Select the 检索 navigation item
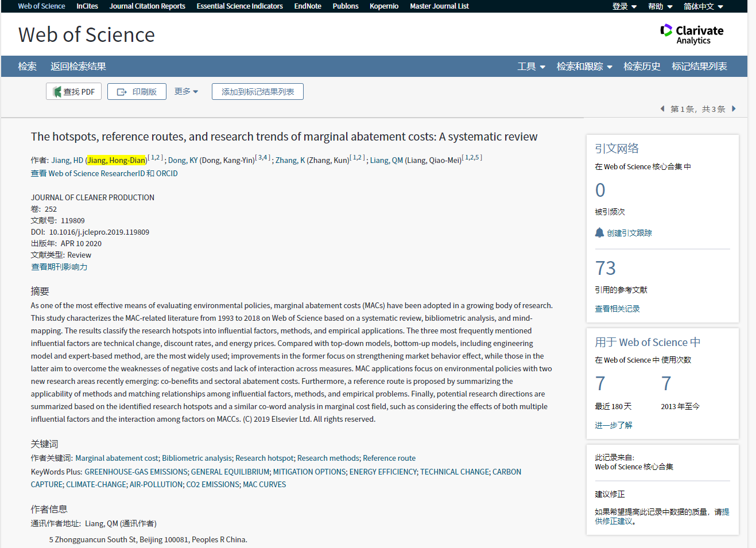756x548 pixels. [27, 67]
